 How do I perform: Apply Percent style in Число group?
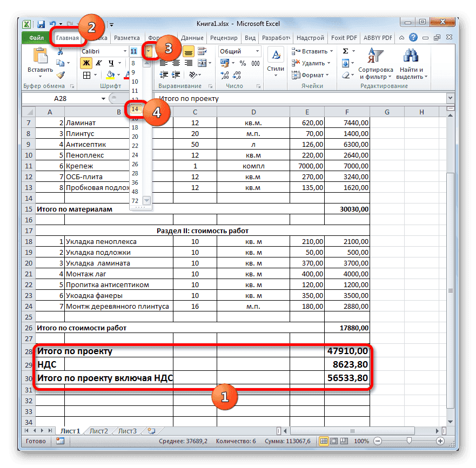(243, 63)
